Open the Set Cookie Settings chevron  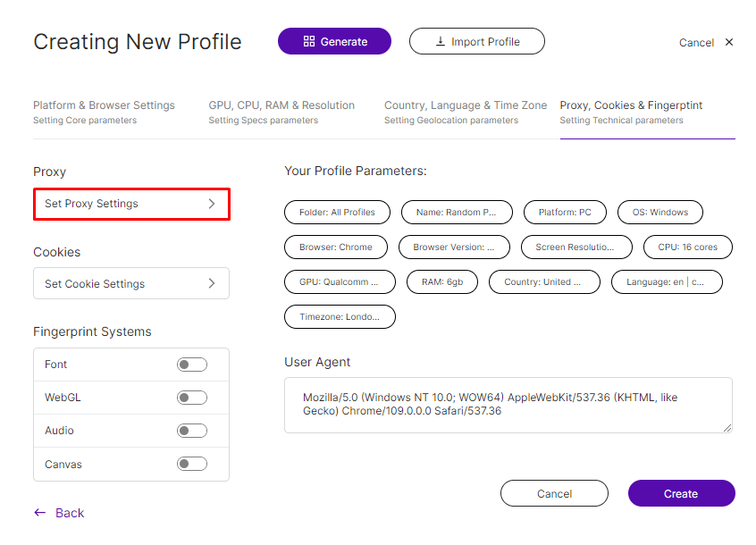212,283
